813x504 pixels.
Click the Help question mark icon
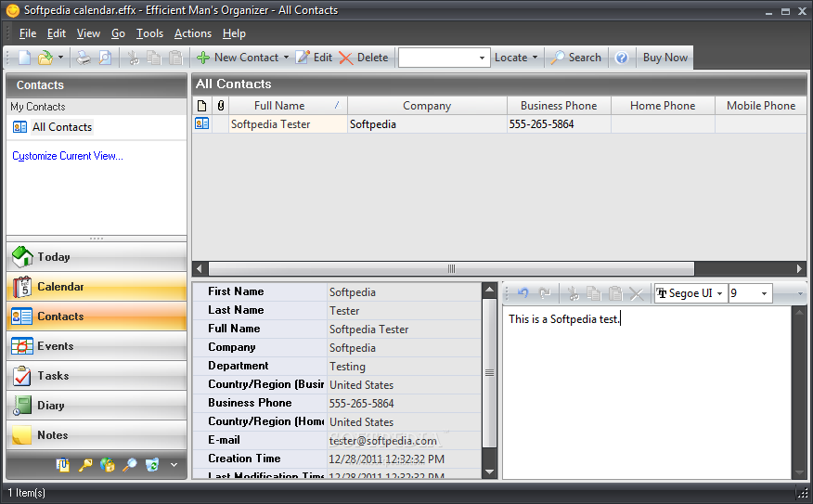(x=621, y=58)
